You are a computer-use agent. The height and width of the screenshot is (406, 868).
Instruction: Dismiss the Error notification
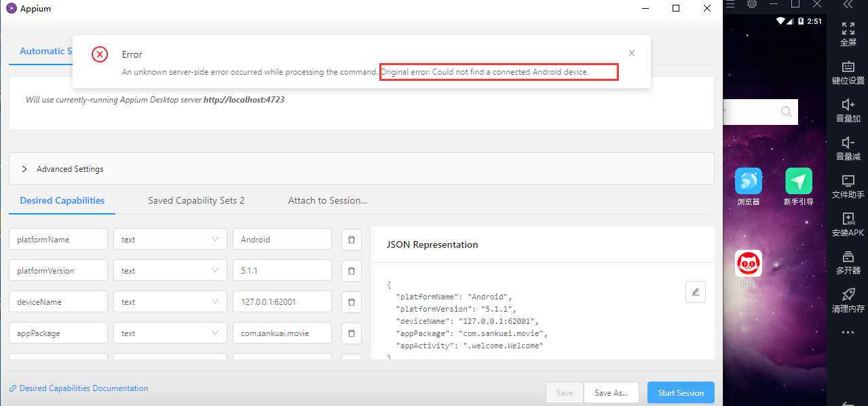[x=632, y=53]
